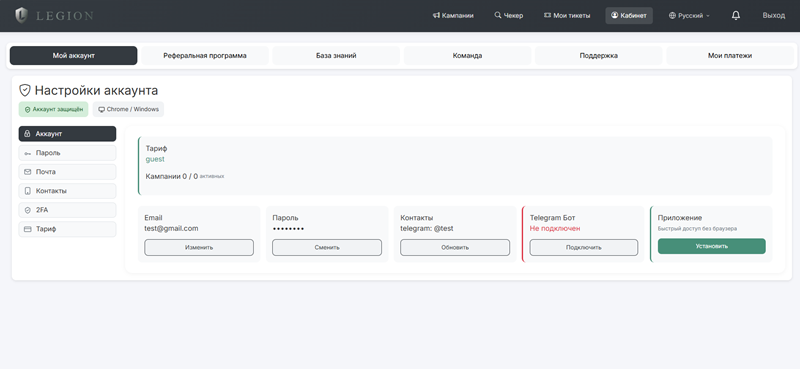Image resolution: width=800 pixels, height=369 pixels.
Task: Click the user icon in Кабинет
Action: pyautogui.click(x=614, y=16)
